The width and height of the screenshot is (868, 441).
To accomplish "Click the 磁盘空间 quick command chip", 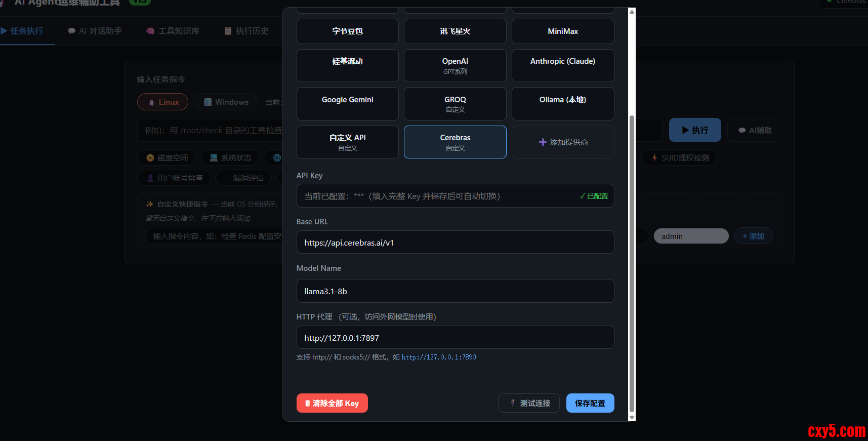I will point(167,157).
